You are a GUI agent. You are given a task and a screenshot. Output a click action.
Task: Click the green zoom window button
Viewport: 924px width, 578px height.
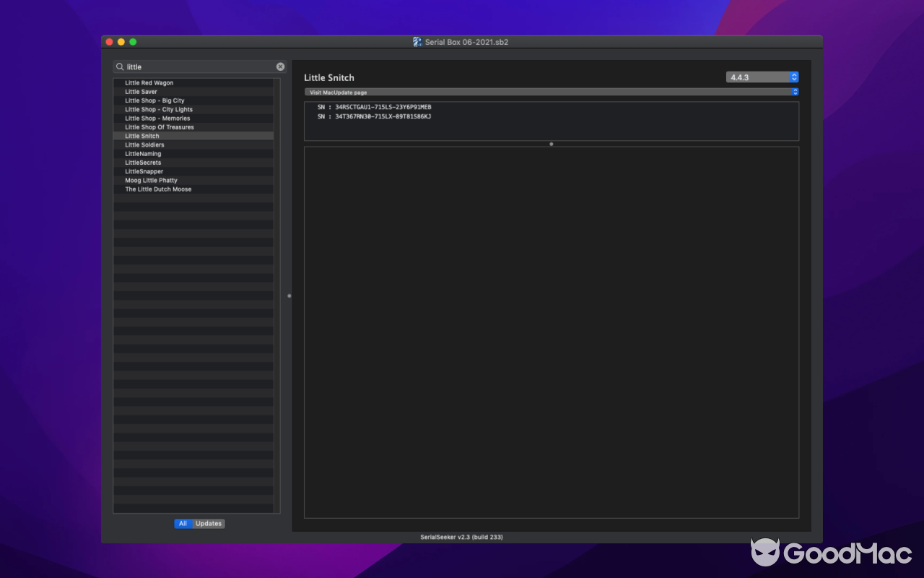[133, 42]
